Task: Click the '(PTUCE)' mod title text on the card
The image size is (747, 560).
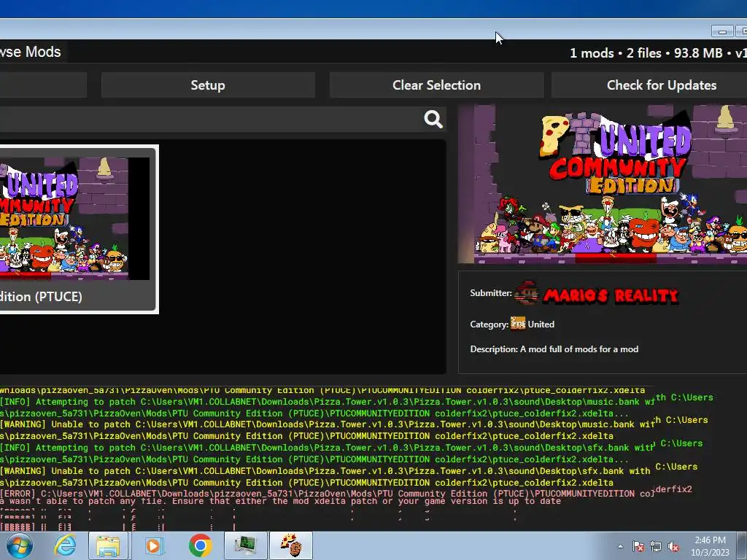Action: (58, 297)
